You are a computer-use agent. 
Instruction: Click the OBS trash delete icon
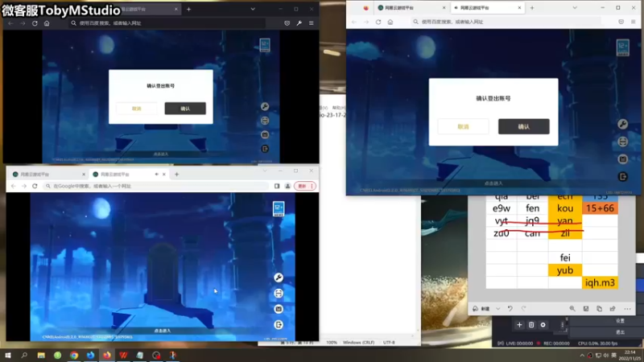(x=531, y=325)
